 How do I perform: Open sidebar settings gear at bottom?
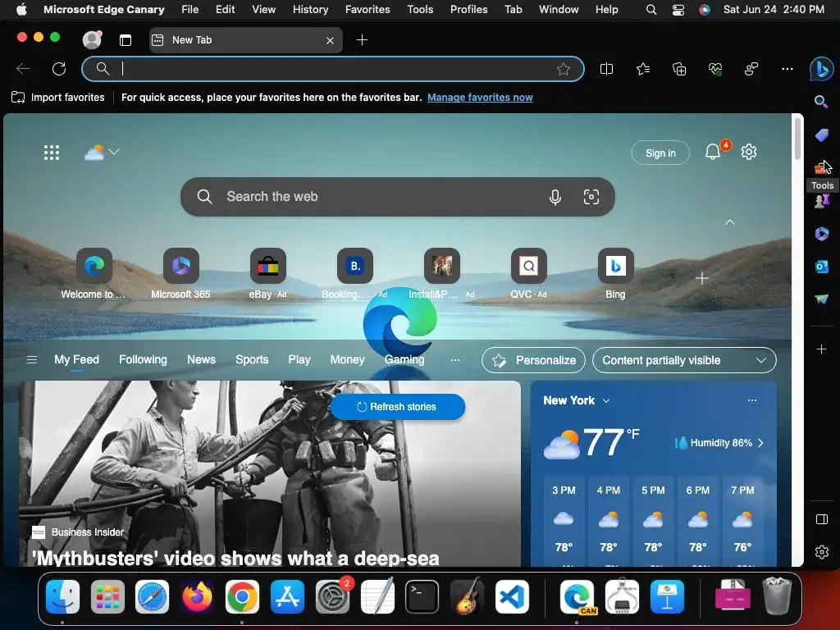coord(821,552)
